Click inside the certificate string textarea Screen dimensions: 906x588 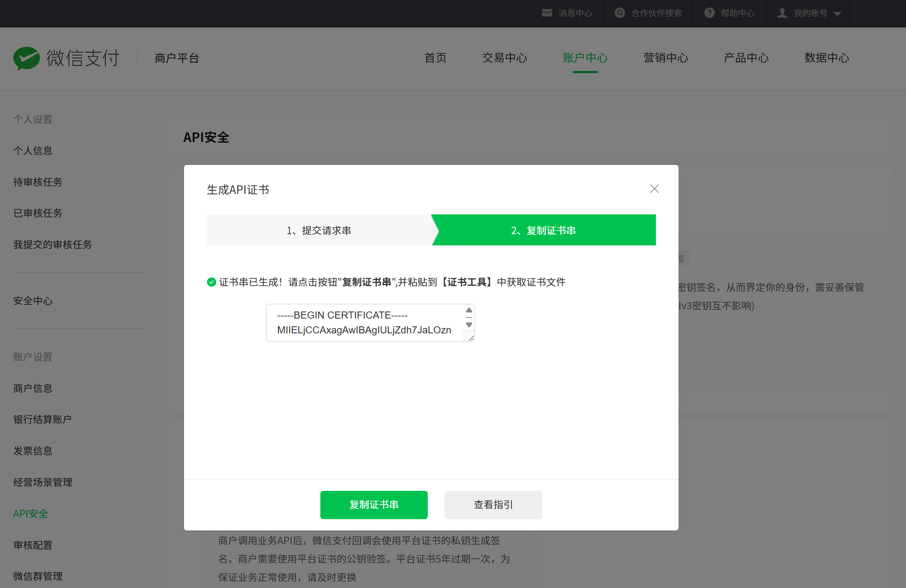(x=370, y=323)
